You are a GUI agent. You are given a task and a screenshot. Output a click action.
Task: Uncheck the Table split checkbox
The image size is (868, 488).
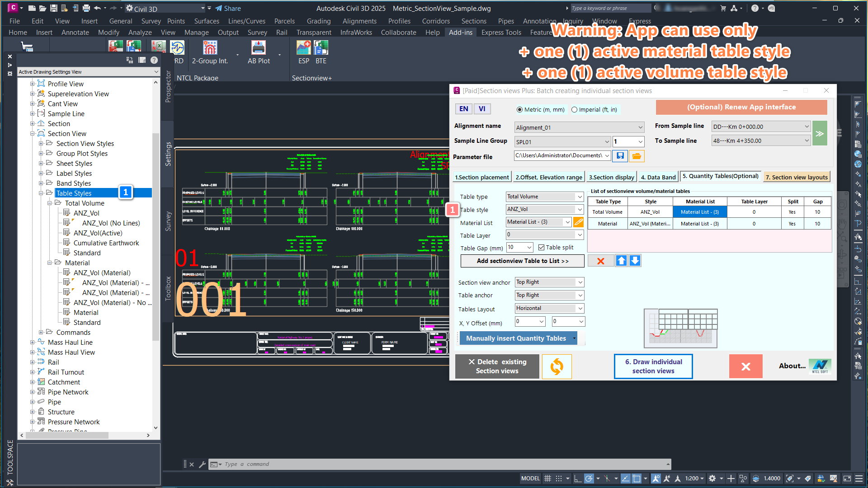click(x=541, y=248)
